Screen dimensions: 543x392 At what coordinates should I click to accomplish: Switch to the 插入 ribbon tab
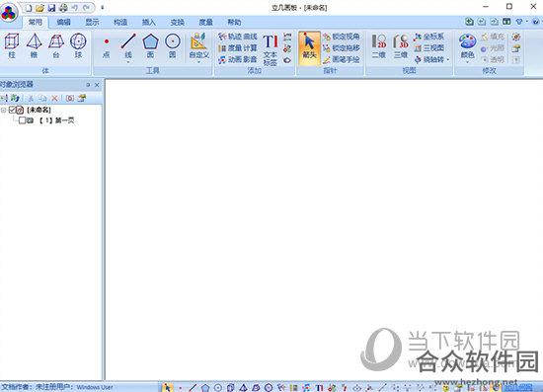coord(149,22)
